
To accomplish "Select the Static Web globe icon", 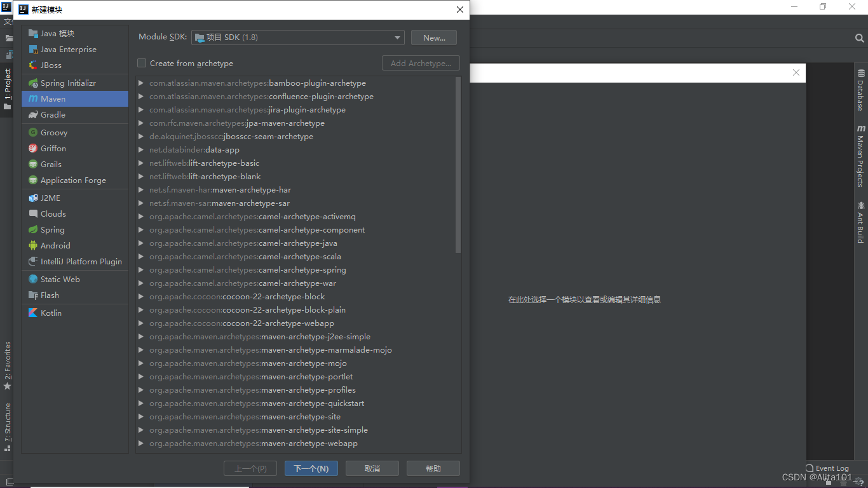I will (33, 280).
